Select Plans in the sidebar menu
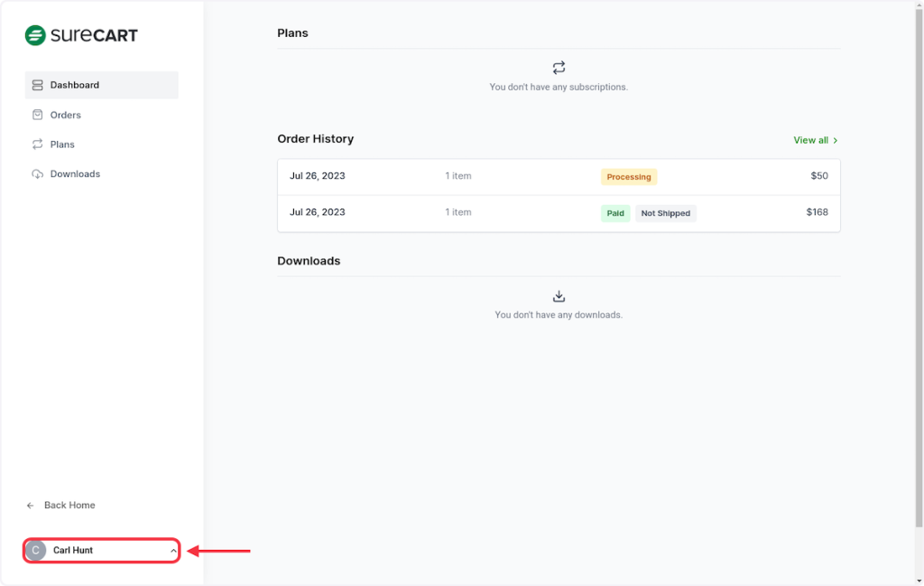The height and width of the screenshot is (586, 924). tap(62, 144)
